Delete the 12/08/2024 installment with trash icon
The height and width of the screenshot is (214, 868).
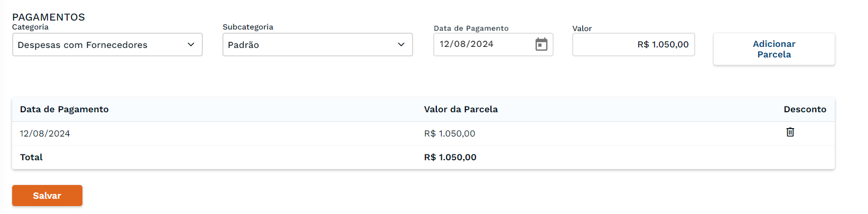point(790,132)
